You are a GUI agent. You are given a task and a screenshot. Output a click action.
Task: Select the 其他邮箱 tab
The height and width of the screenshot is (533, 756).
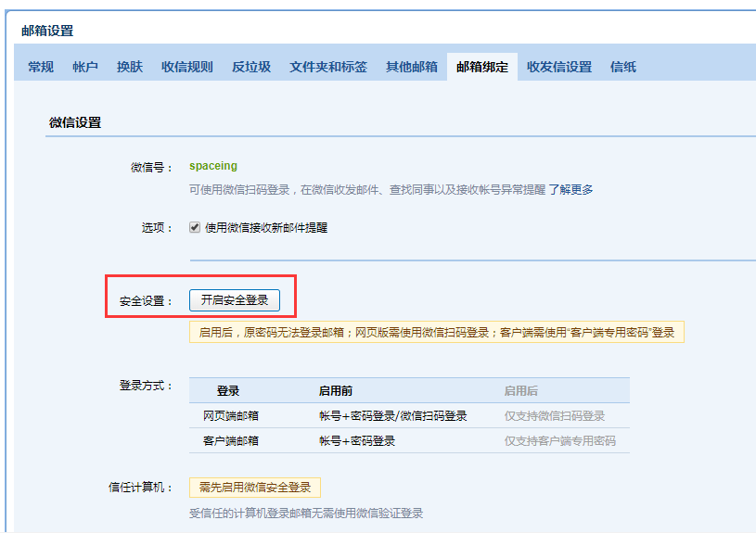(412, 67)
